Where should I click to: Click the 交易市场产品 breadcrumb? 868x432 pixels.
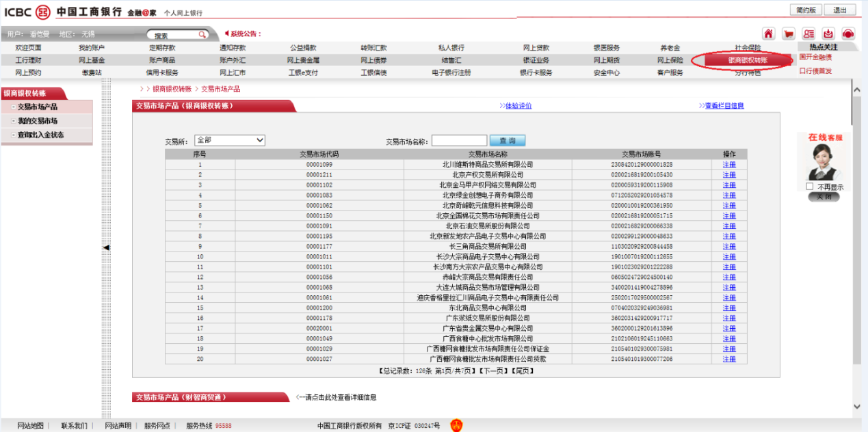[220, 89]
